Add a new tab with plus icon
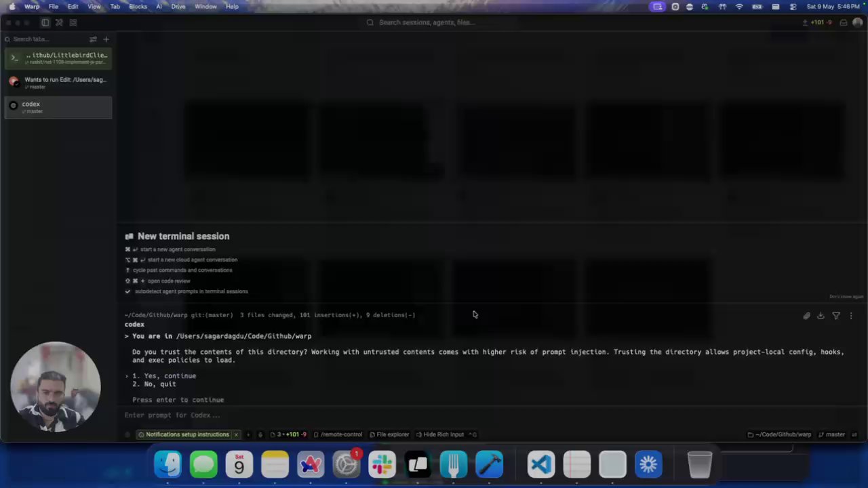Screen dimensions: 868x488 (106, 39)
